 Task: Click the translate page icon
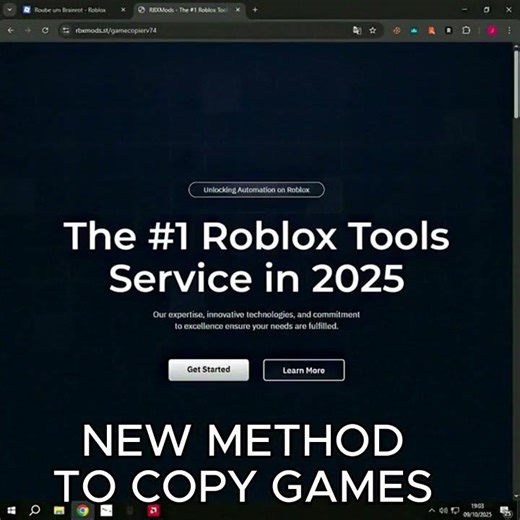pos(357,30)
